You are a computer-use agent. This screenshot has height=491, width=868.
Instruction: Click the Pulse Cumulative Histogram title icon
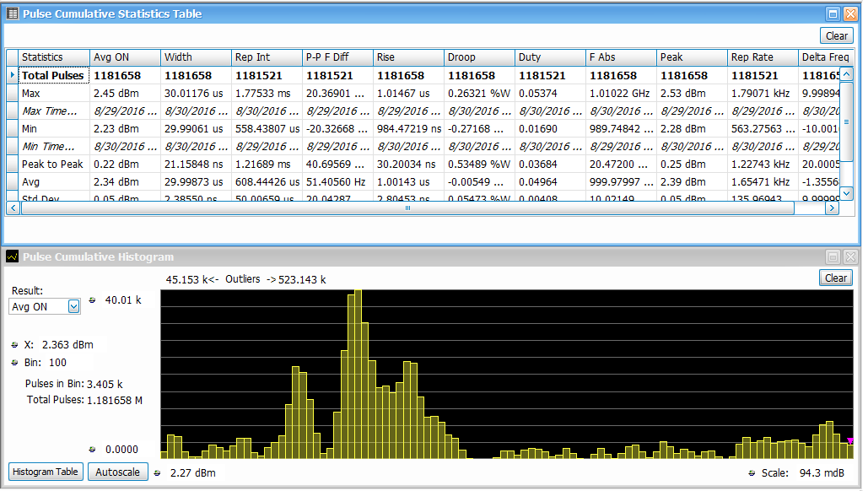[x=13, y=256]
